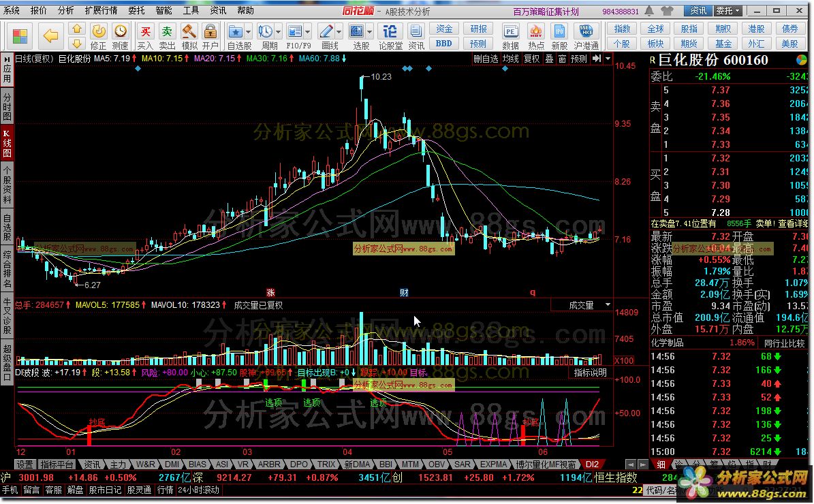Toggle 复权 price adjustment

531,59
